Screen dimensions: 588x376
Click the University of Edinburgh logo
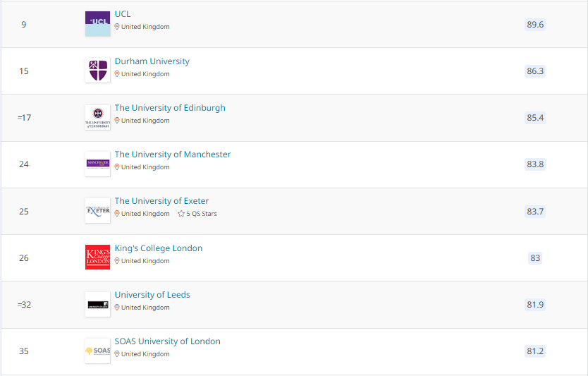pyautogui.click(x=97, y=117)
